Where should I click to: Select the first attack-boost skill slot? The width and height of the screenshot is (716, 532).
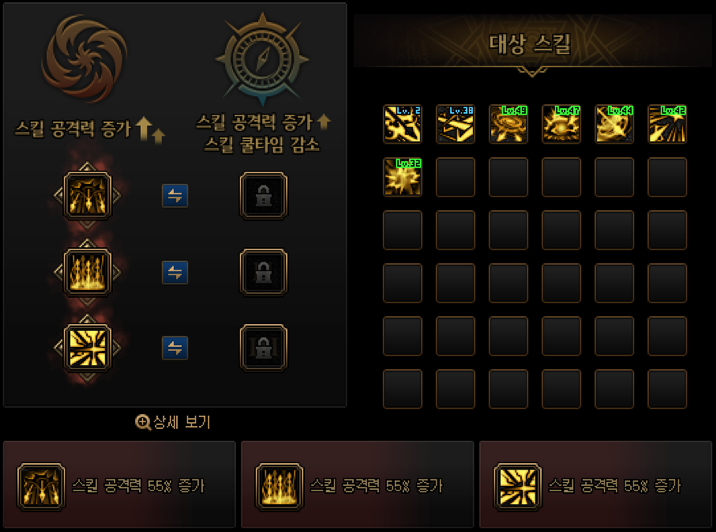tap(87, 196)
